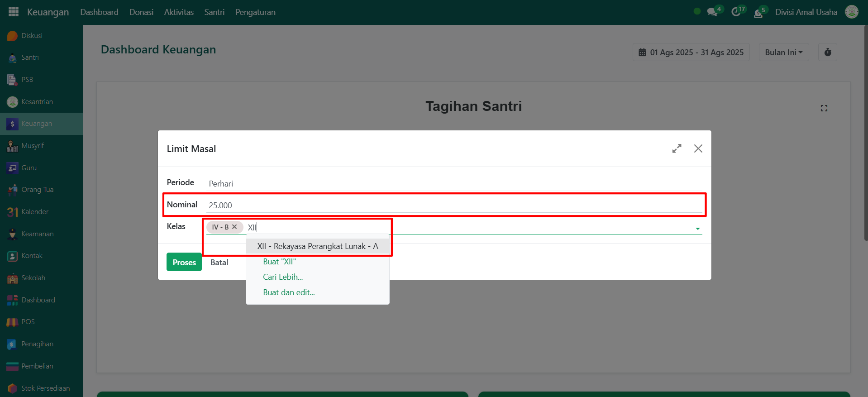Expand the Limit Masal dialog to fullscreen
The height and width of the screenshot is (397, 868).
[x=677, y=148]
